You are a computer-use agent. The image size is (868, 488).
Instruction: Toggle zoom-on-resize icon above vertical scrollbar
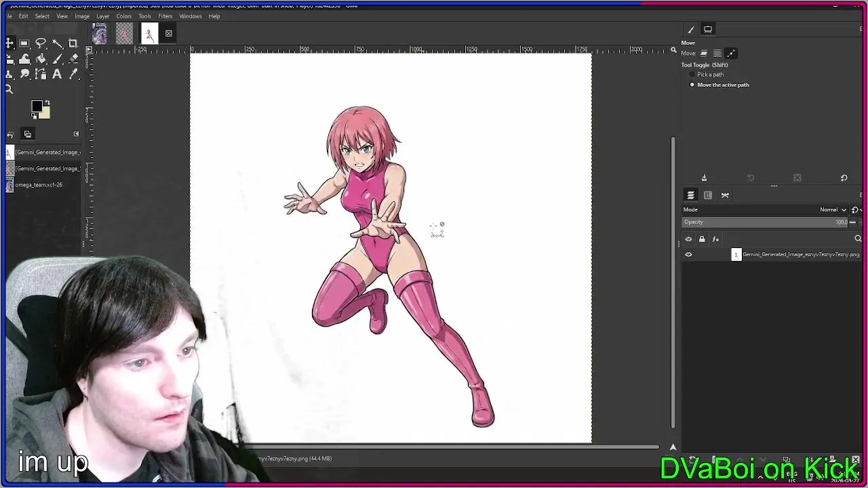673,50
